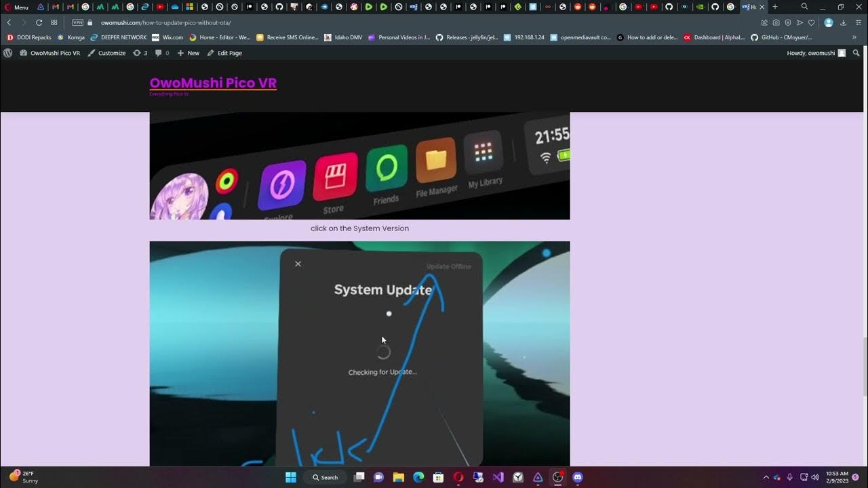
Task: Expand the system tray hidden icons chevron
Action: (x=766, y=477)
